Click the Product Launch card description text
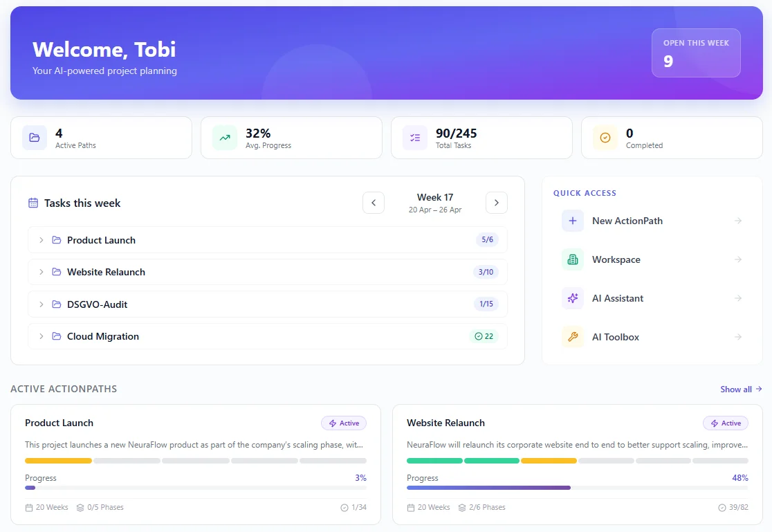This screenshot has height=532, width=772. tap(194, 445)
